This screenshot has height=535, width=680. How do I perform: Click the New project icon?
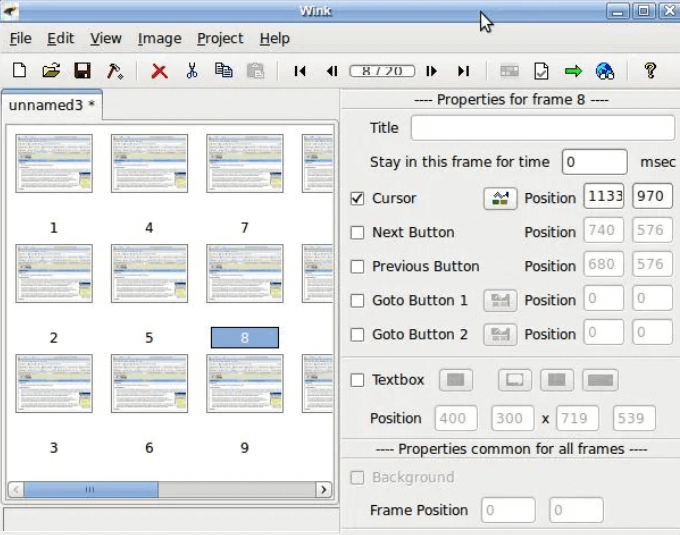[x=19, y=71]
